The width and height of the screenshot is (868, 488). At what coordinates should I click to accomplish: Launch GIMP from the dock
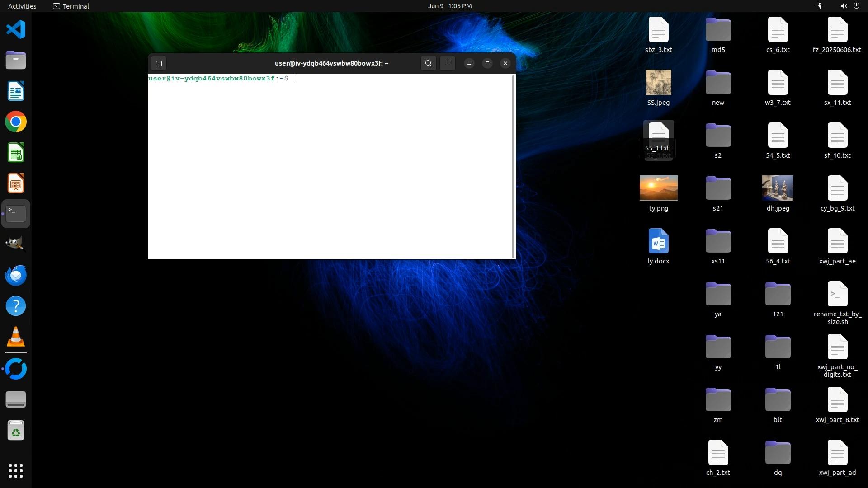point(16,244)
